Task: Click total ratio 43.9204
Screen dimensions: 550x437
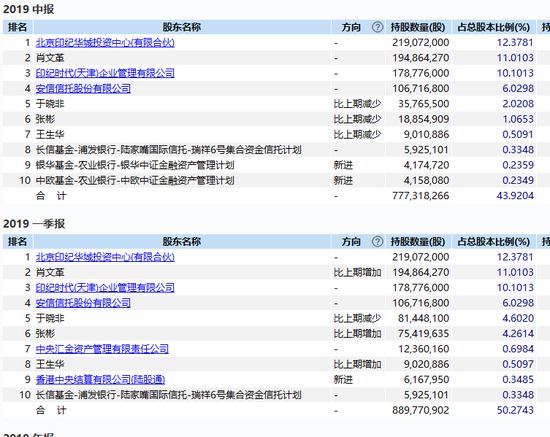Action: pyautogui.click(x=515, y=196)
